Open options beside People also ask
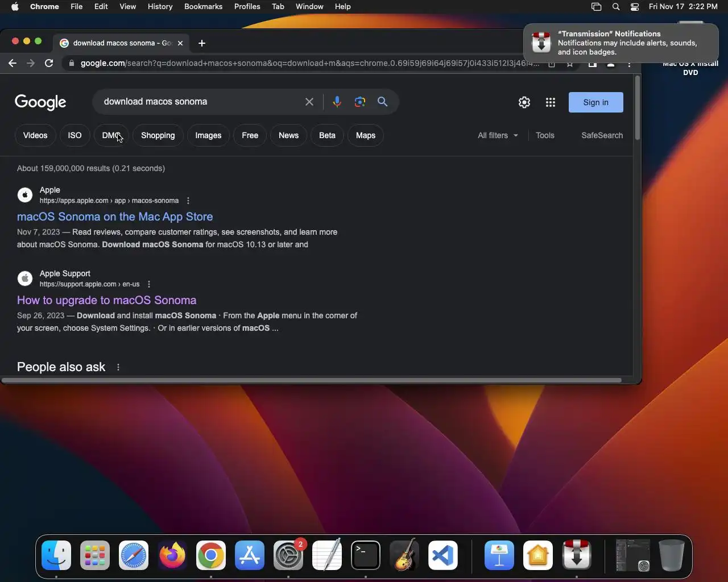 tap(118, 367)
